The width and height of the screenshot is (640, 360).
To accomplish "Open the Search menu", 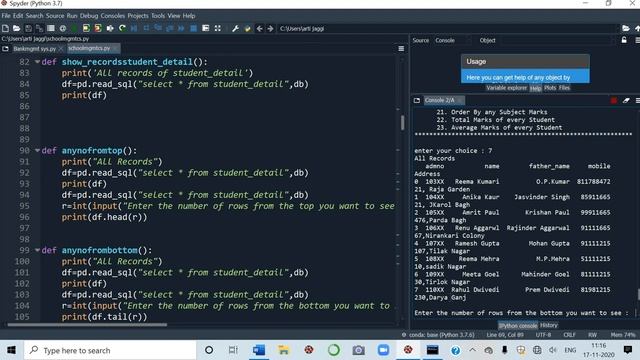I will click(x=34, y=16).
